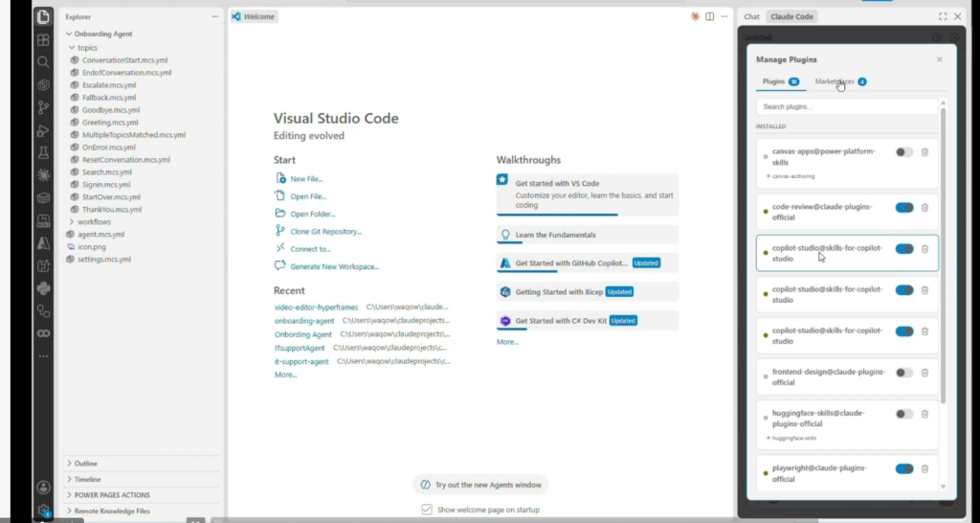Open the Python view in the activity bar
The height and width of the screenshot is (523, 980).
tap(43, 288)
